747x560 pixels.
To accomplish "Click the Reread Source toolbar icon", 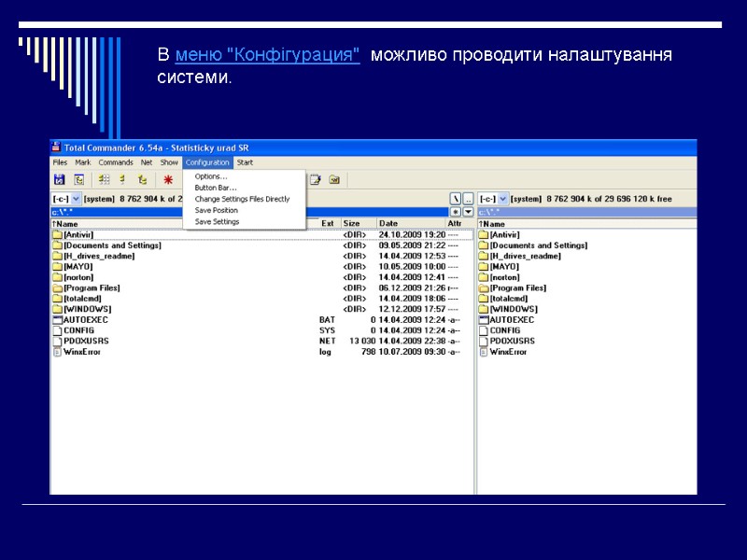I will point(59,179).
